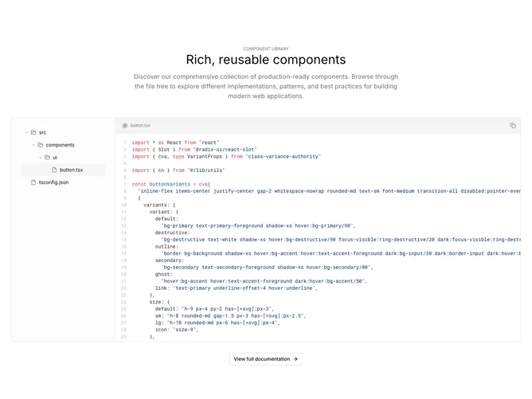Click code line import * as React
Viewport: 532px width, 399px height.
pyautogui.click(x=175, y=143)
